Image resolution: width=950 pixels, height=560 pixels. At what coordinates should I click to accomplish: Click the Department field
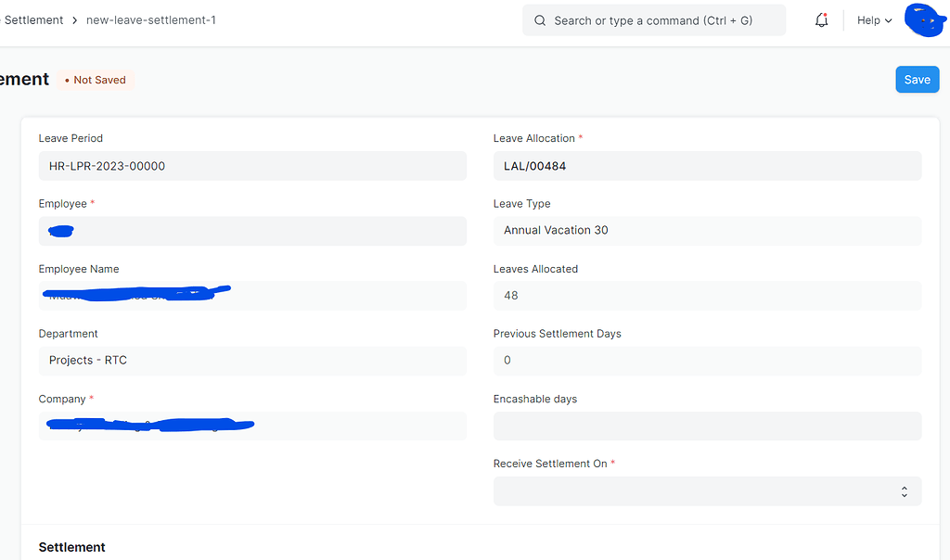(x=252, y=361)
